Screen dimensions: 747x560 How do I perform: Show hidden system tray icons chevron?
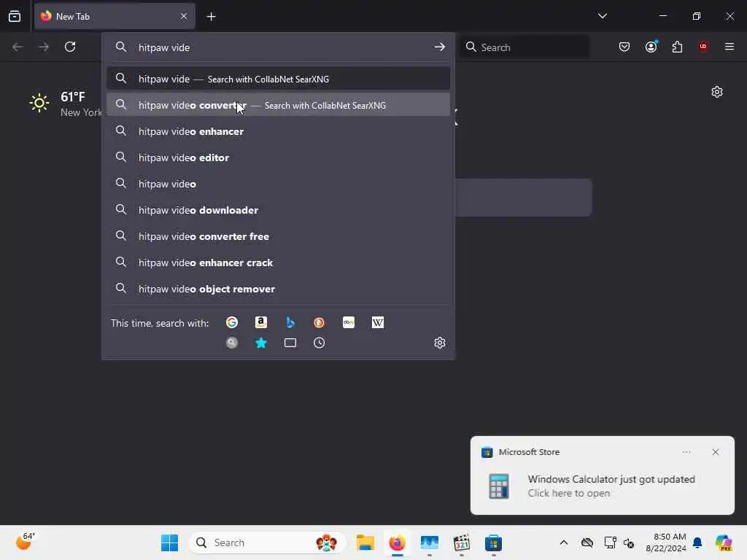point(564,542)
